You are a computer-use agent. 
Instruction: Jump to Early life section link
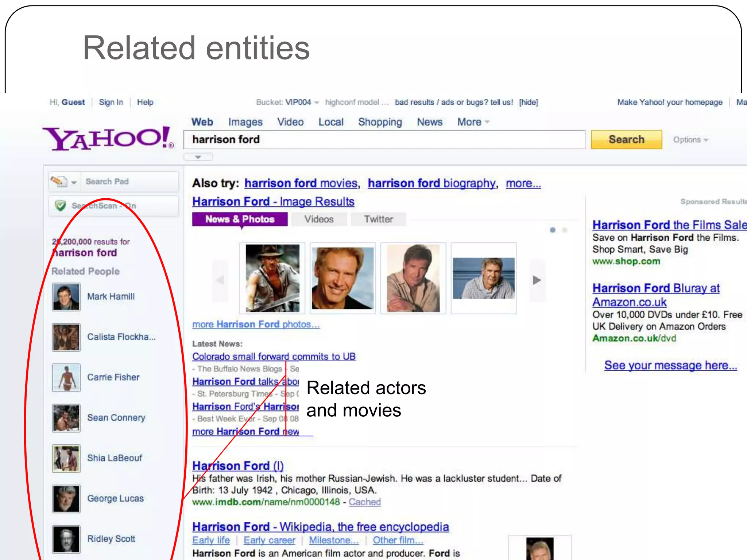211,540
